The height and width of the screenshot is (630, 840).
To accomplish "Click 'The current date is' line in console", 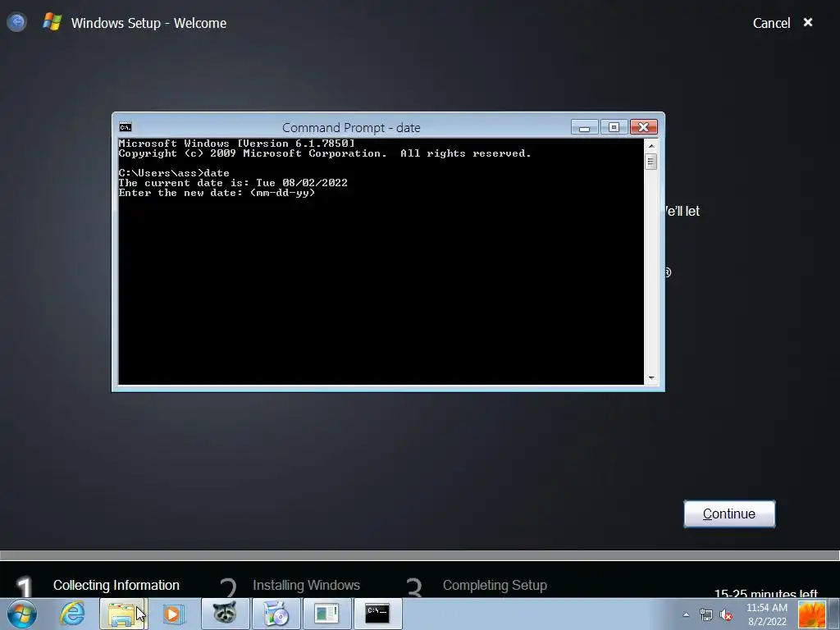I will coord(233,183).
